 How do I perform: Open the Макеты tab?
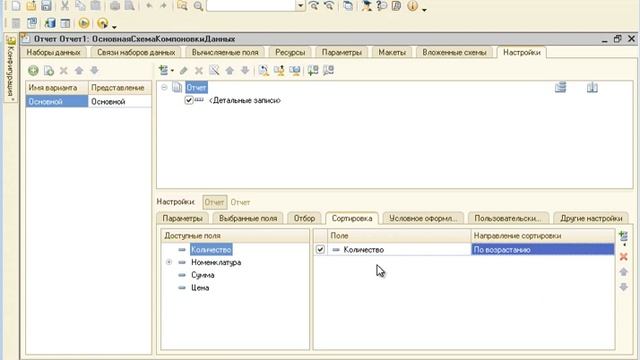click(392, 52)
